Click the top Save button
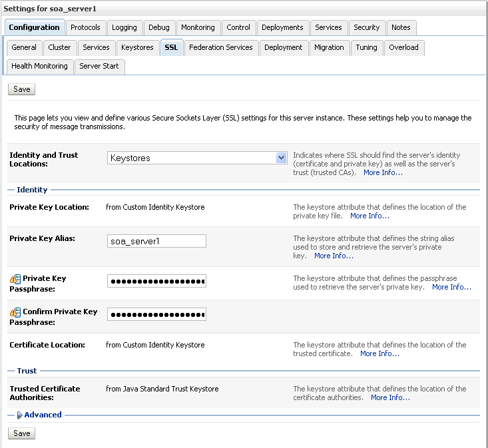 [x=21, y=89]
